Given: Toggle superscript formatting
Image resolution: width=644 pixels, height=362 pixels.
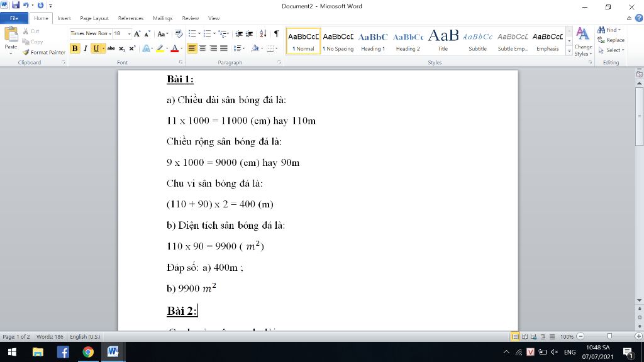Looking at the screenshot, I should pos(132,48).
